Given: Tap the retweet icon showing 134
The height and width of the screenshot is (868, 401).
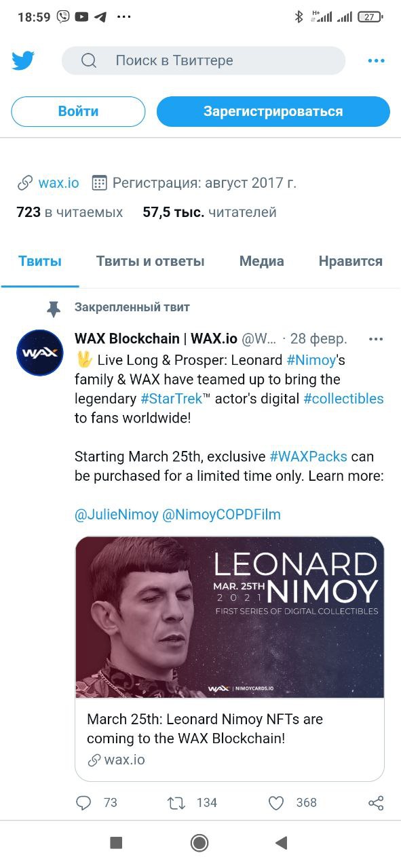Looking at the screenshot, I should pos(176,803).
